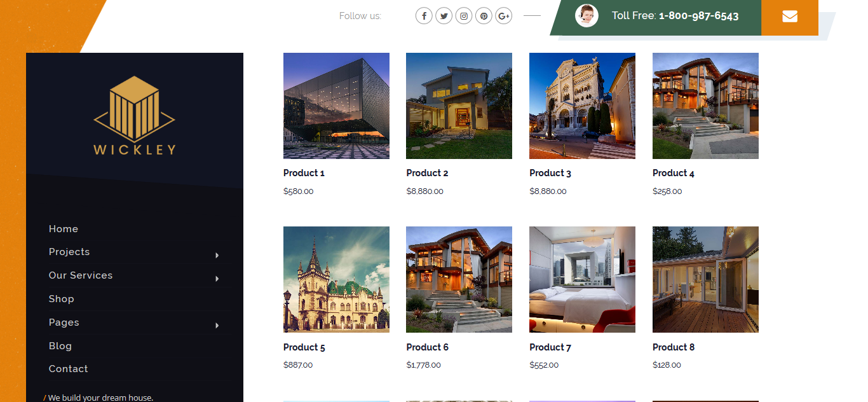Click the $552.00 price of Product 7
This screenshot has width=868, height=402.
pos(545,365)
